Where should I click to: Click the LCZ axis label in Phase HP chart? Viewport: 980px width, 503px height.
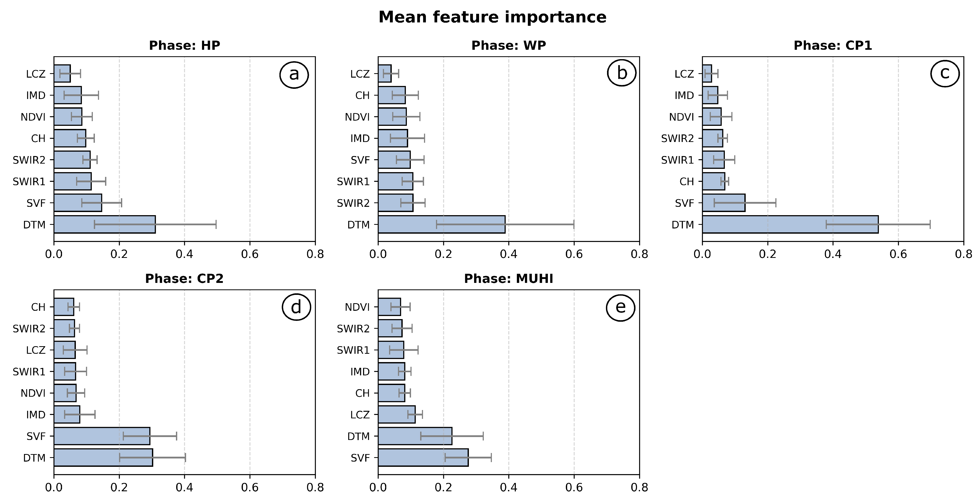coord(36,74)
